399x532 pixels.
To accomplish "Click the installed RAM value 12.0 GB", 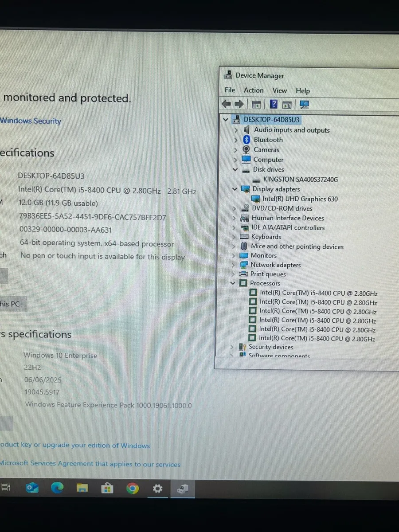I will (58, 203).
